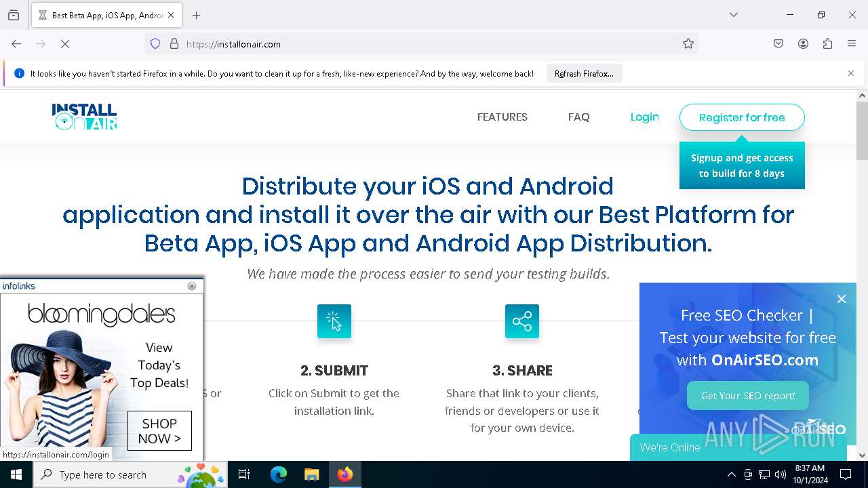Go back to the previous page
Image resolution: width=868 pixels, height=488 pixels.
(16, 44)
